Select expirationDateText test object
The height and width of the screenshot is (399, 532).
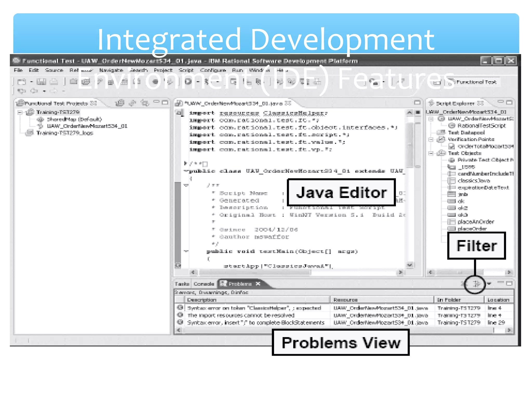click(483, 188)
